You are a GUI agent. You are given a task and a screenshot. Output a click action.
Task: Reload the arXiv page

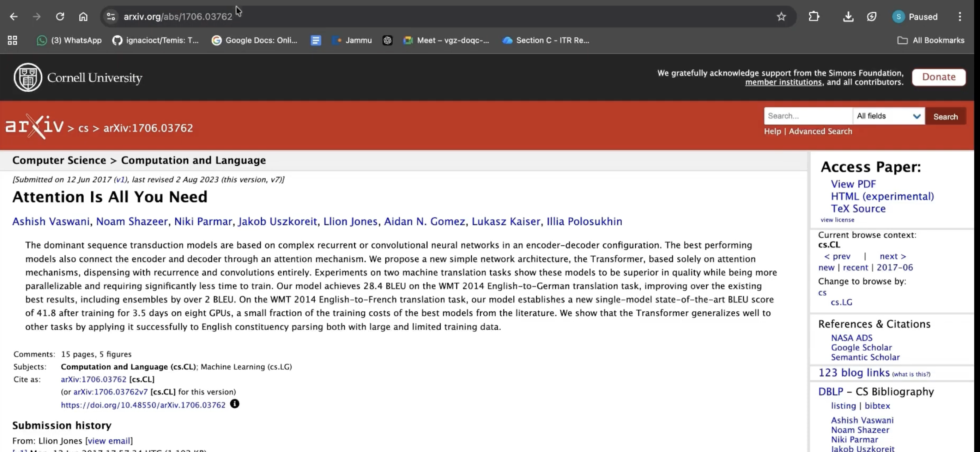(60, 17)
